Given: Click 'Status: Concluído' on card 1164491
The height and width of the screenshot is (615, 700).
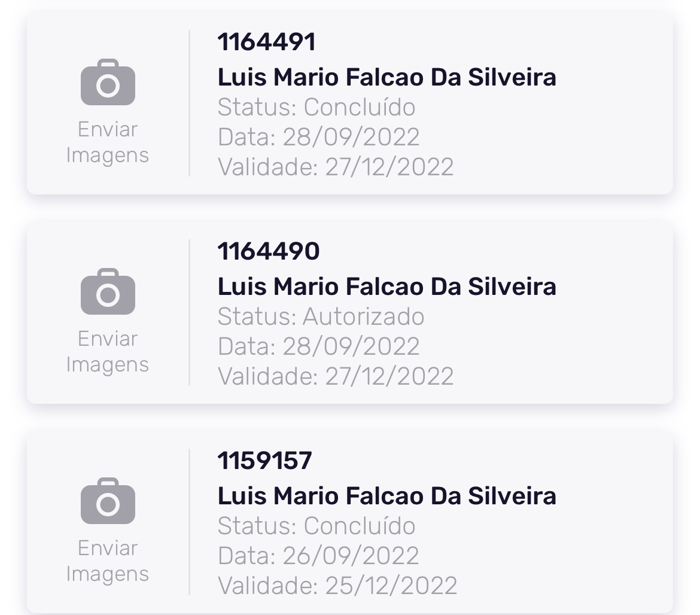Looking at the screenshot, I should 316,108.
